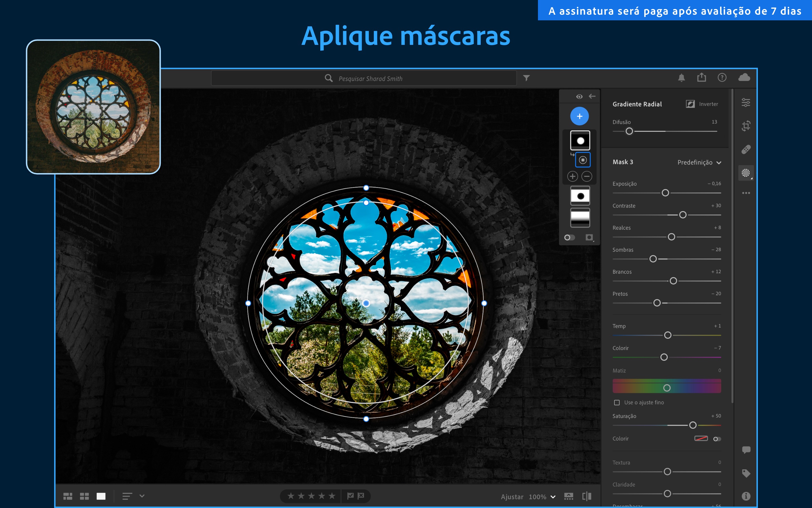Click the fifth rating star
This screenshot has width=812, height=508.
pyautogui.click(x=332, y=496)
